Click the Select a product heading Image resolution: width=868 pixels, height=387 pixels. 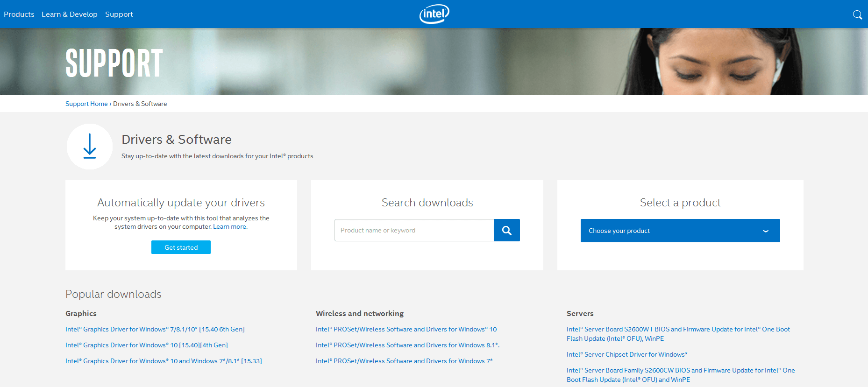680,203
